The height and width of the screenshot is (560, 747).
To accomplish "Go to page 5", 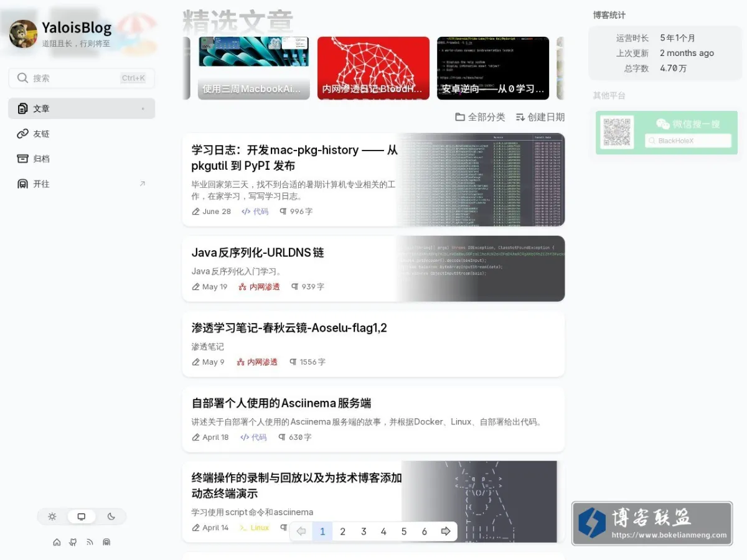I will 404,531.
